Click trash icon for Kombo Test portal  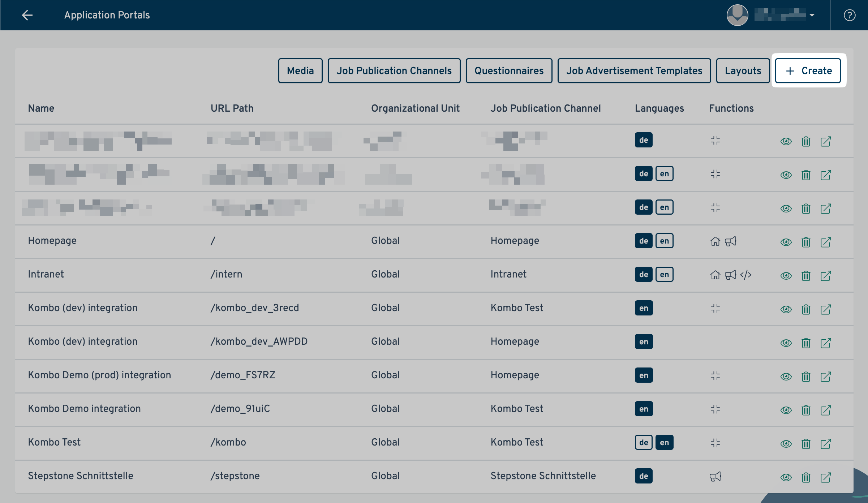[806, 444]
